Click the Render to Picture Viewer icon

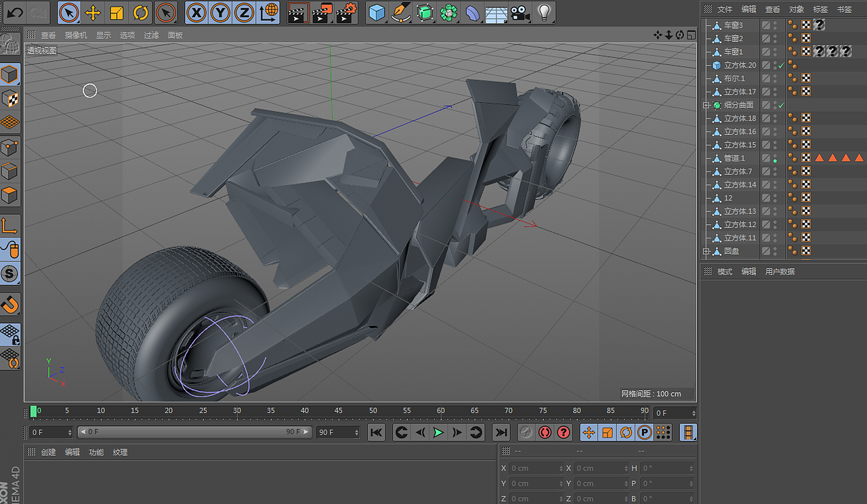point(322,12)
